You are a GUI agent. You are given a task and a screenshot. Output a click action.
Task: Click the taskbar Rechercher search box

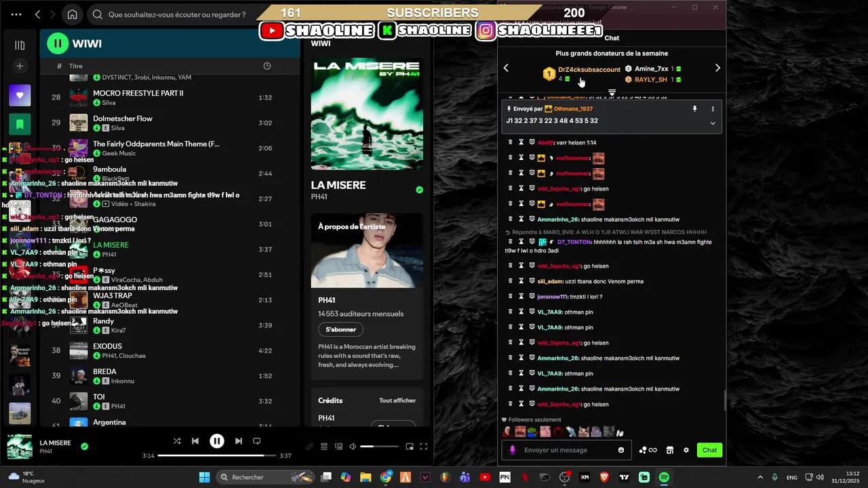pos(264,477)
